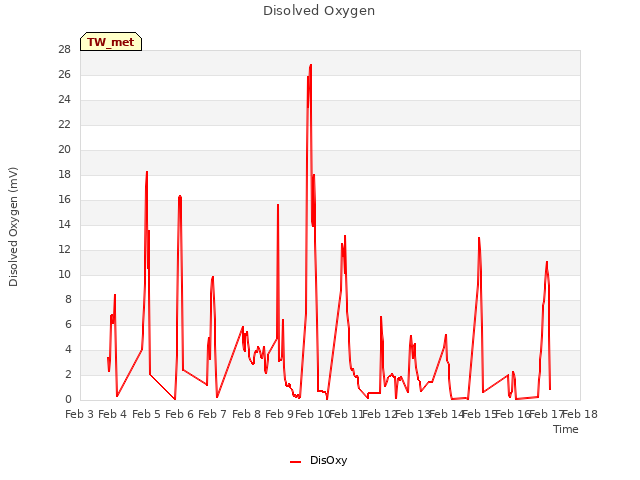This screenshot has width=640, height=480.
Task: Click the Feb 16 x-axis tick label
Action: click(513, 414)
